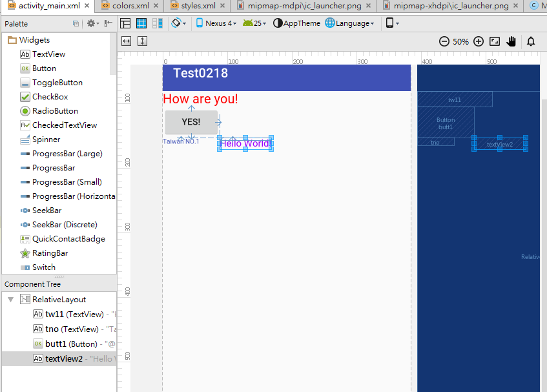Screen dimensions: 547x392
Task: Show Design plus Blueprint view icon
Action: click(x=158, y=23)
